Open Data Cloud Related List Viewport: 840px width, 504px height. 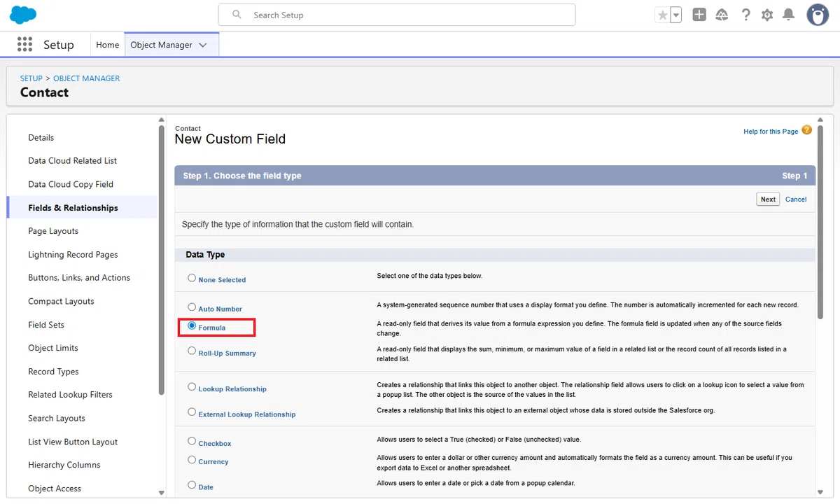73,161
